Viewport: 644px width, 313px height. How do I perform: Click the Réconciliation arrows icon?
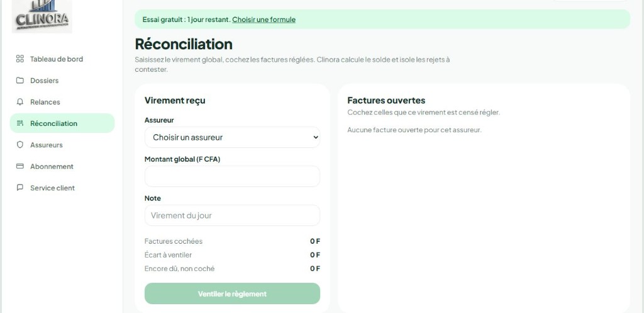click(19, 123)
